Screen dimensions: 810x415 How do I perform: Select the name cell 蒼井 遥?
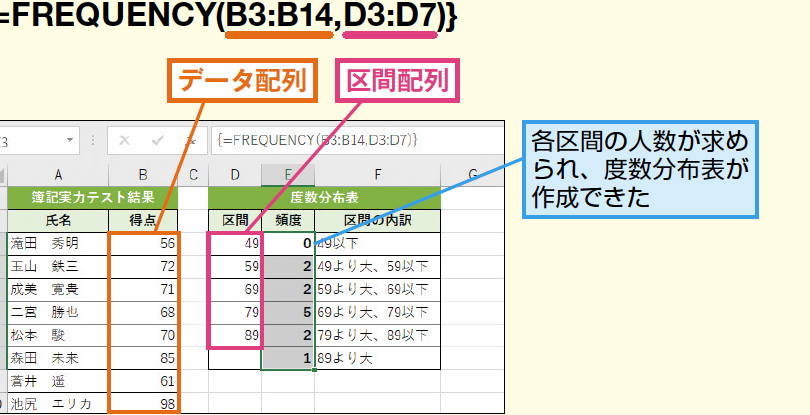click(58, 381)
